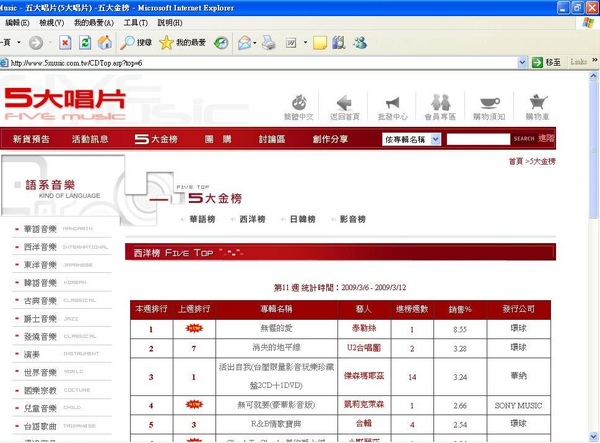The height and width of the screenshot is (443, 600).
Task: Select the 團購 navigation tab
Action: click(218, 139)
